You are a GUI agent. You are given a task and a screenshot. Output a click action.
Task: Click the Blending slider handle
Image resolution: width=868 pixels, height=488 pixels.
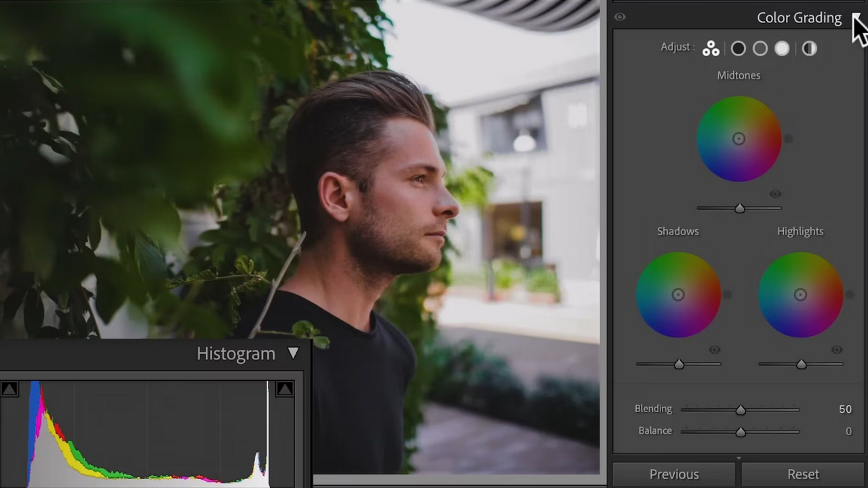point(741,409)
